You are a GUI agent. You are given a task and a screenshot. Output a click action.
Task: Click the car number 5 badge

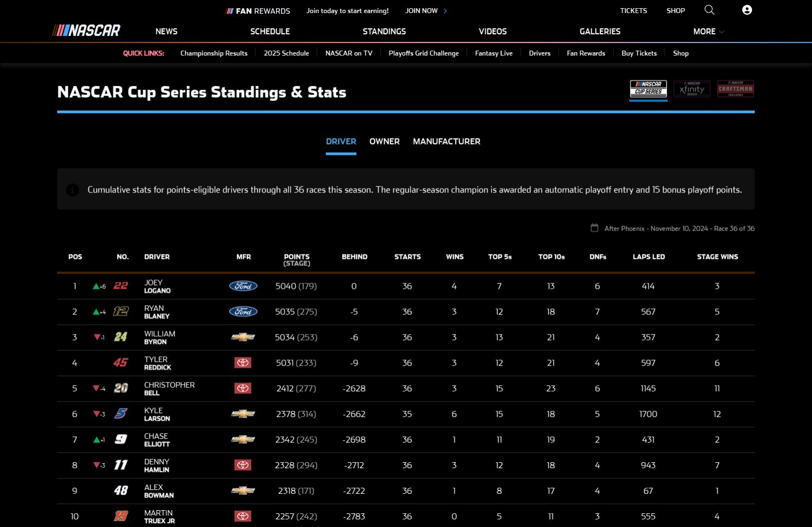click(x=121, y=414)
